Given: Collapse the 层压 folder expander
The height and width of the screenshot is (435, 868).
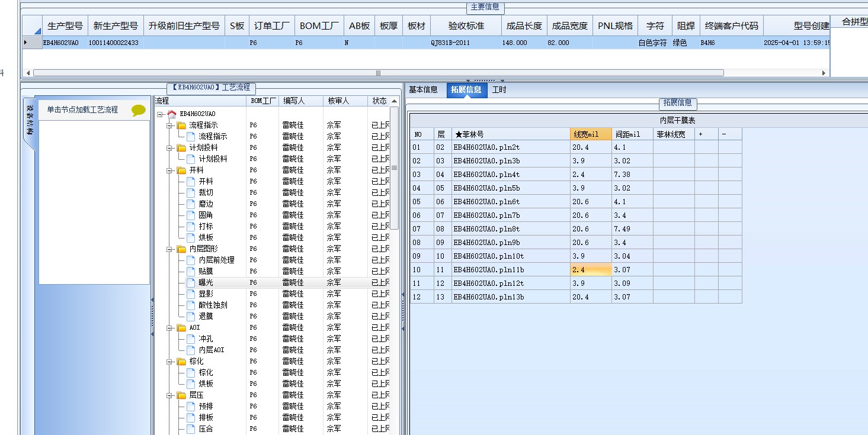Looking at the screenshot, I should coord(169,395).
